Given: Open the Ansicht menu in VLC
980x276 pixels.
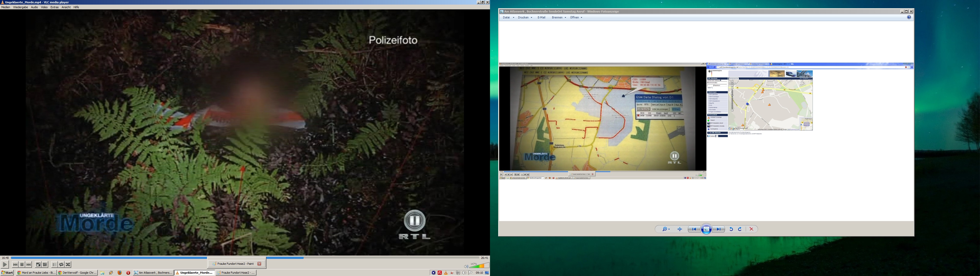Looking at the screenshot, I should 66,7.
